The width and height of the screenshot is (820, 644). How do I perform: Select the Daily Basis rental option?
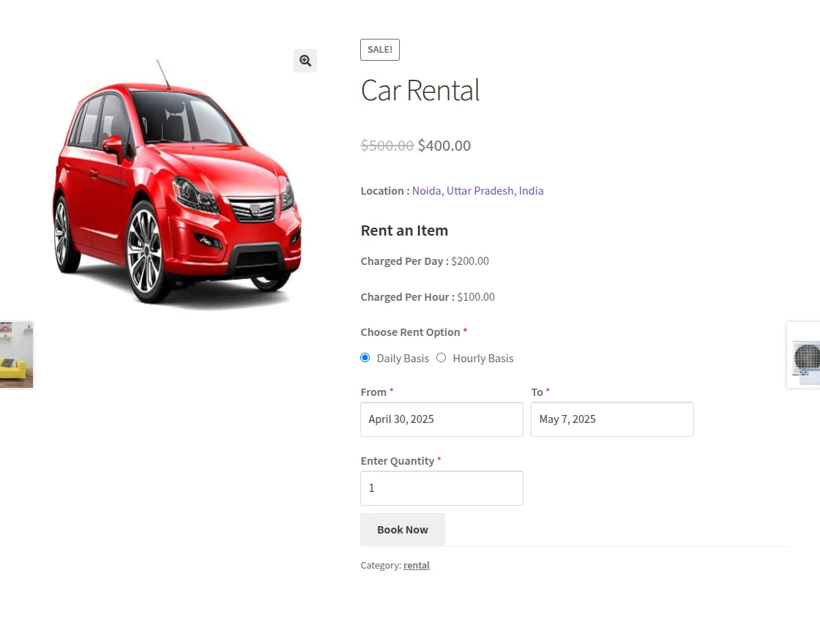point(365,357)
